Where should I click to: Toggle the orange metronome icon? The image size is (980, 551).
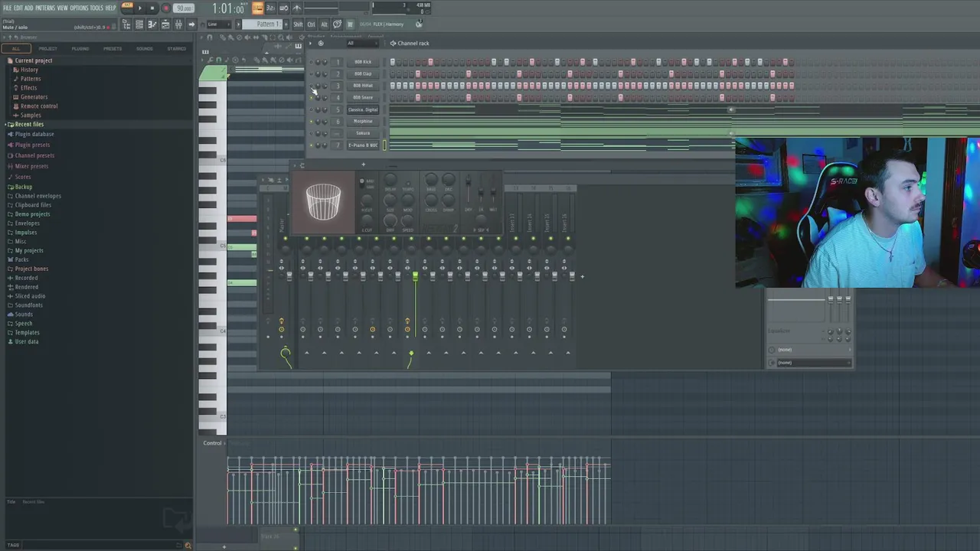pyautogui.click(x=258, y=8)
